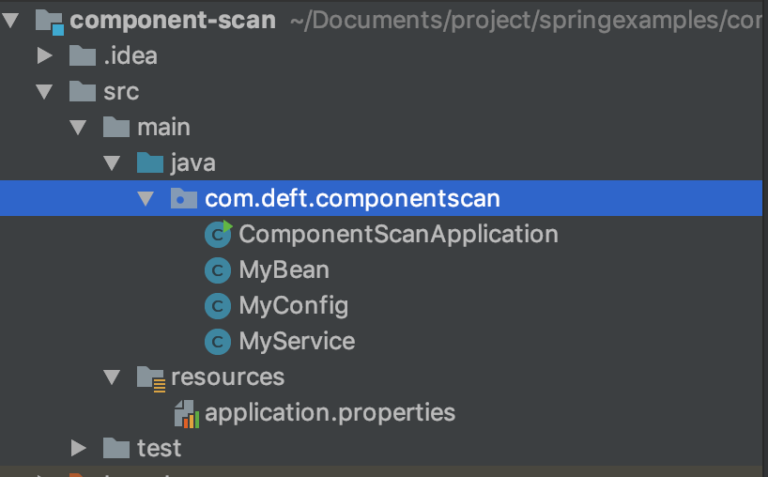Collapse the component-scan project root
The width and height of the screenshot is (768, 477).
coord(11,21)
